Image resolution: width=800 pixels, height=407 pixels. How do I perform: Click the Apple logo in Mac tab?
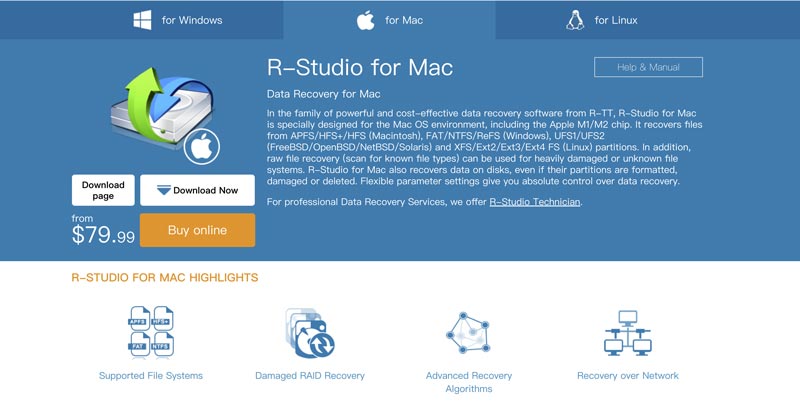point(365,20)
